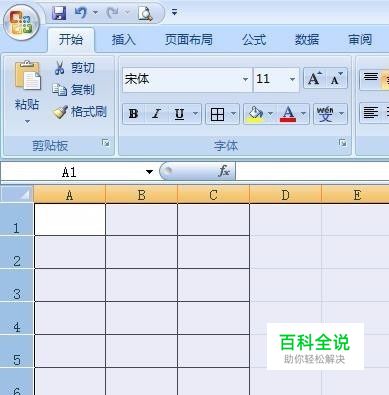The height and width of the screenshot is (395, 389).
Task: Select column C header
Action: click(x=213, y=195)
